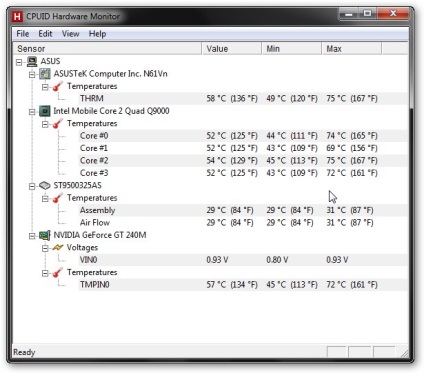
Task: Open the File menu
Action: (x=23, y=34)
